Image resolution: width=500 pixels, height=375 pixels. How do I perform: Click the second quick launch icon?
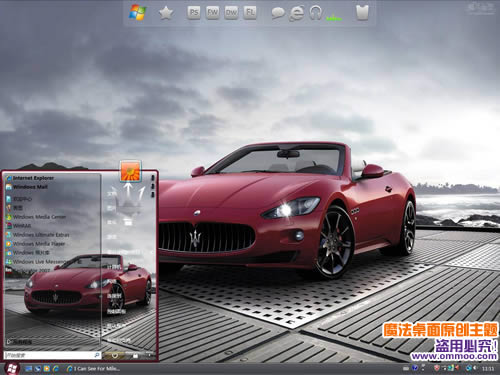38,369
